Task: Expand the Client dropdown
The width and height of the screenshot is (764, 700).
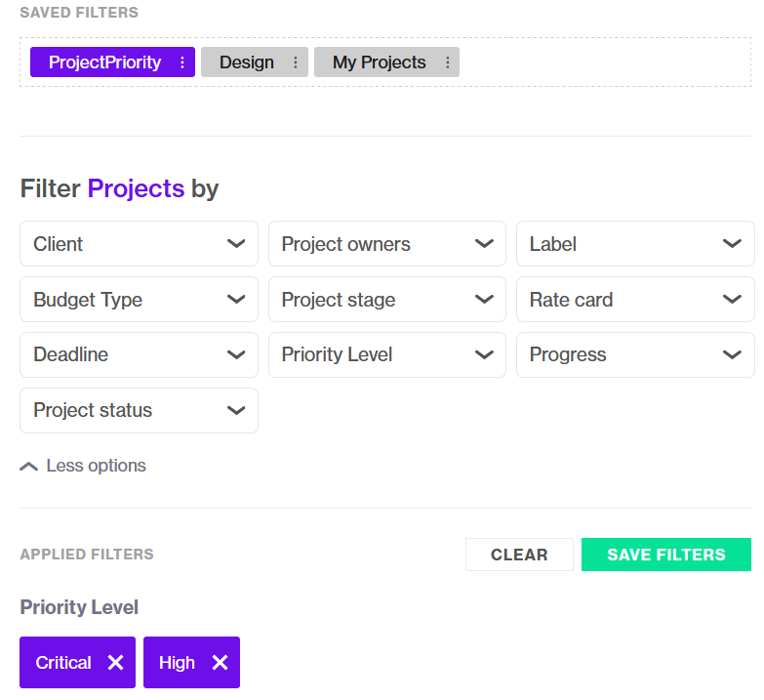Action: 139,244
